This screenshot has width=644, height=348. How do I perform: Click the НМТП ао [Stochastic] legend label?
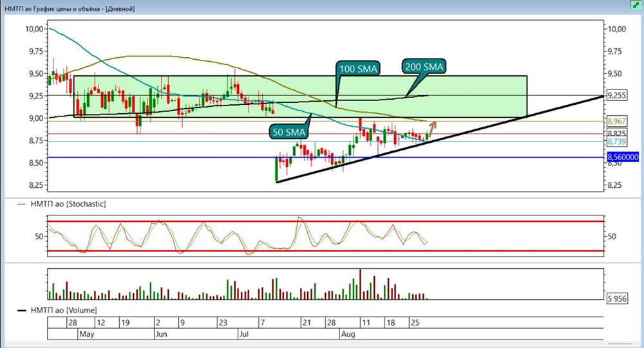pyautogui.click(x=68, y=204)
